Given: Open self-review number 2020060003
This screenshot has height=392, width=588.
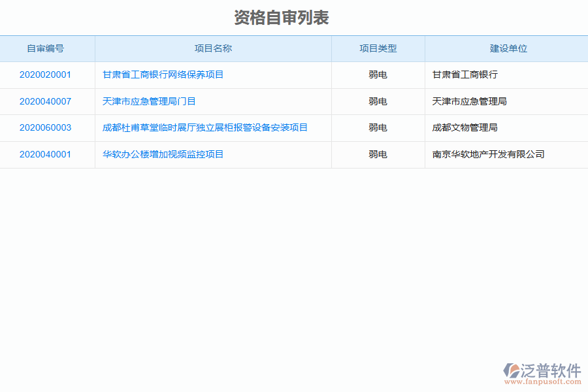Looking at the screenshot, I should click(46, 128).
